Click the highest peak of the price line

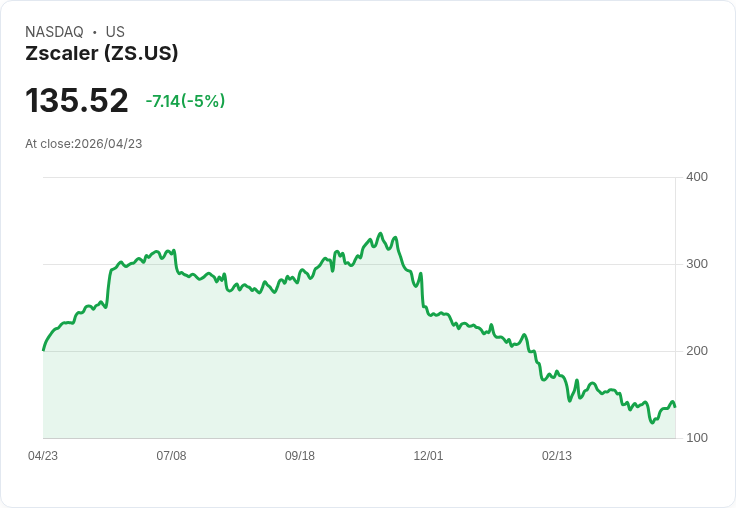[x=380, y=234]
